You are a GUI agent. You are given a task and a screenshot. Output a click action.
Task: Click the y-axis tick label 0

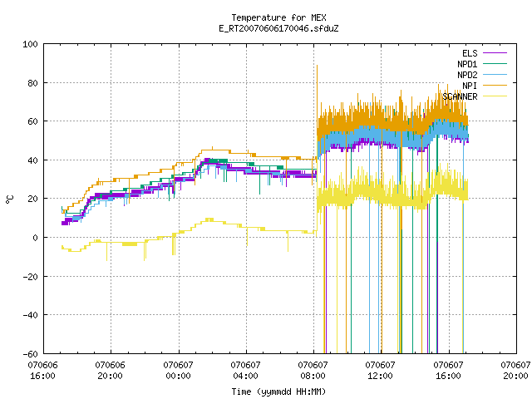coord(35,238)
